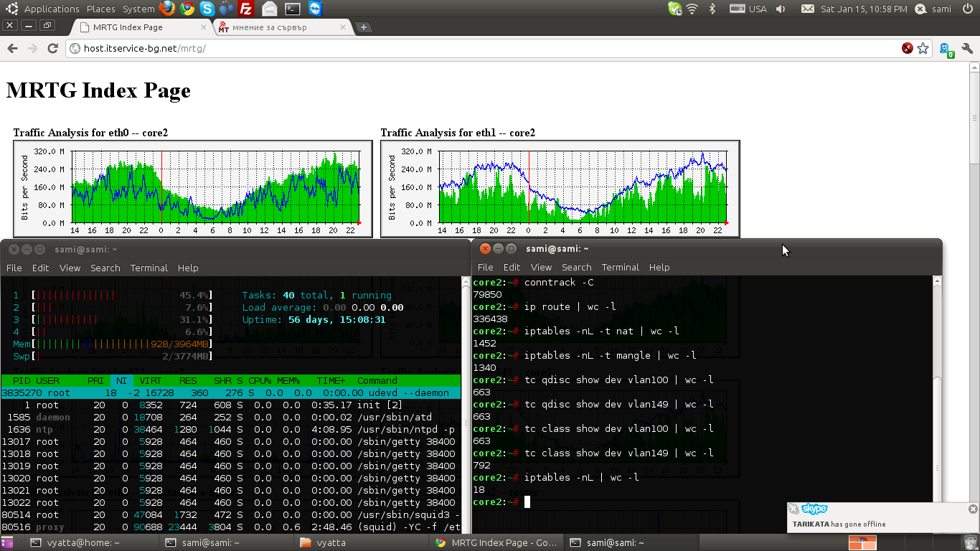Launch Skype from the top panel launcher

[x=207, y=9]
